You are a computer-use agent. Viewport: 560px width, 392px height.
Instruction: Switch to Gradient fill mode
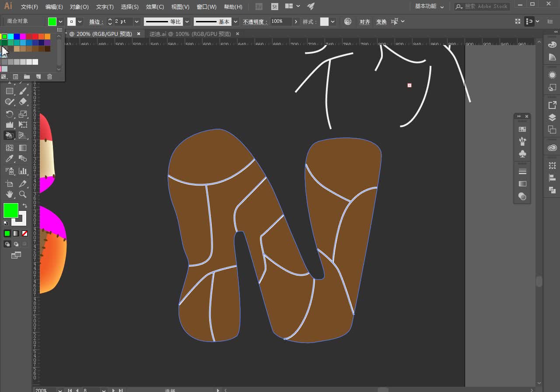tap(16, 234)
